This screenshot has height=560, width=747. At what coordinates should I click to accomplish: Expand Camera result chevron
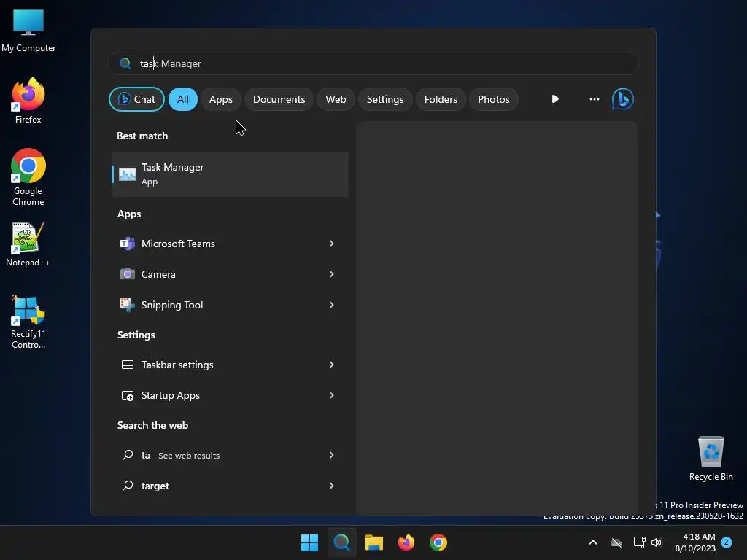[332, 274]
